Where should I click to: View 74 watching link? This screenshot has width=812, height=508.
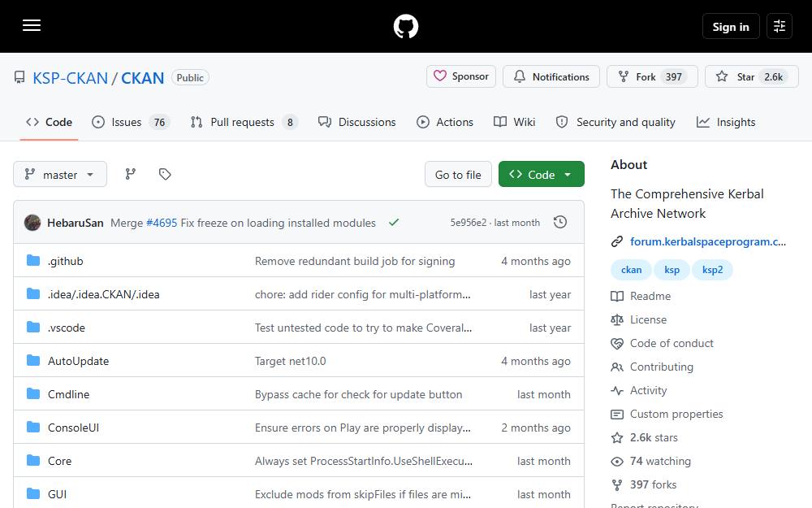pyautogui.click(x=651, y=462)
